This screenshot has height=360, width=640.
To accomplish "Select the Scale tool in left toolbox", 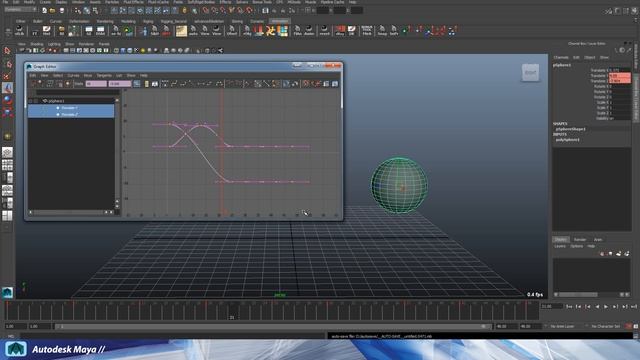I will click(7, 113).
